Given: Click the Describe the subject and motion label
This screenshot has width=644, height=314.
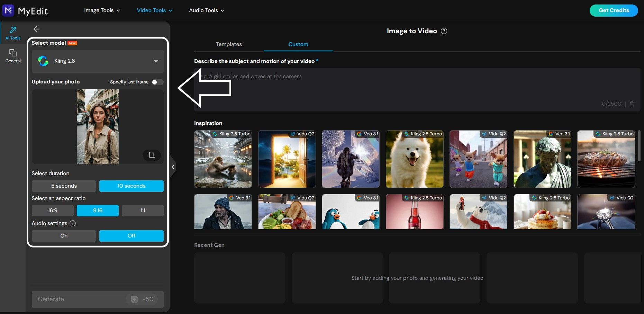Looking at the screenshot, I should (x=254, y=61).
